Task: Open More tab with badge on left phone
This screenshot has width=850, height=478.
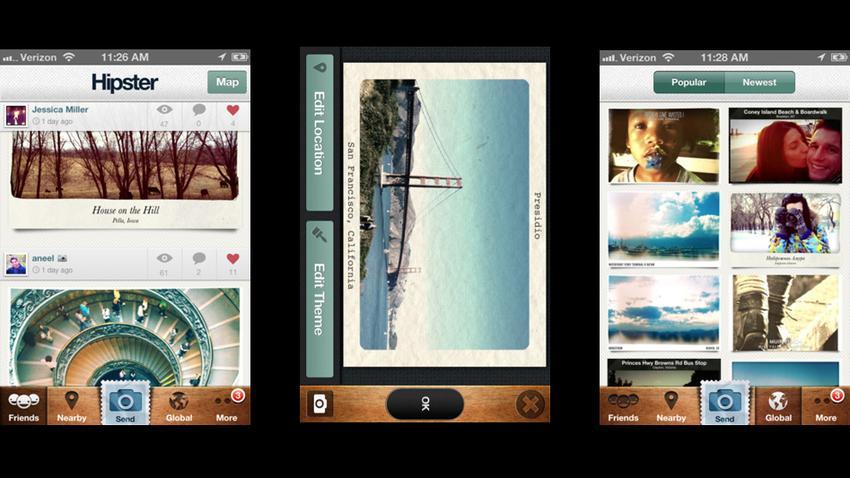Action: pyautogui.click(x=227, y=405)
